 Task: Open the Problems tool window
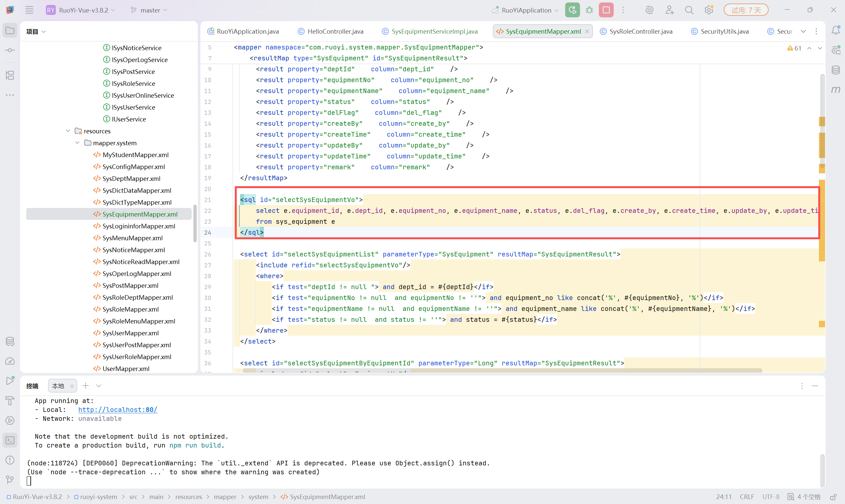10,460
